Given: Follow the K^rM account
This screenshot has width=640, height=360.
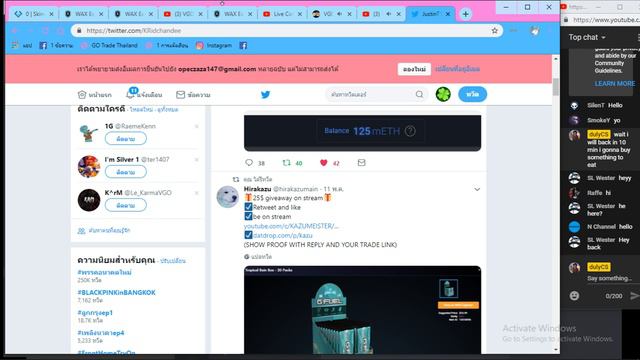Looking at the screenshot, I should click(x=126, y=205).
